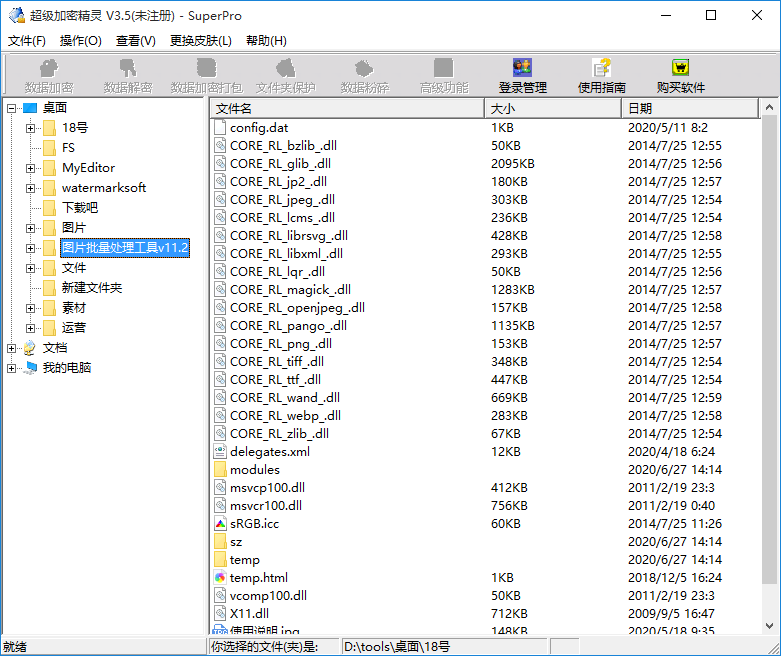
Task: Expand the 我的电脑 tree node
Action: pyautogui.click(x=11, y=368)
